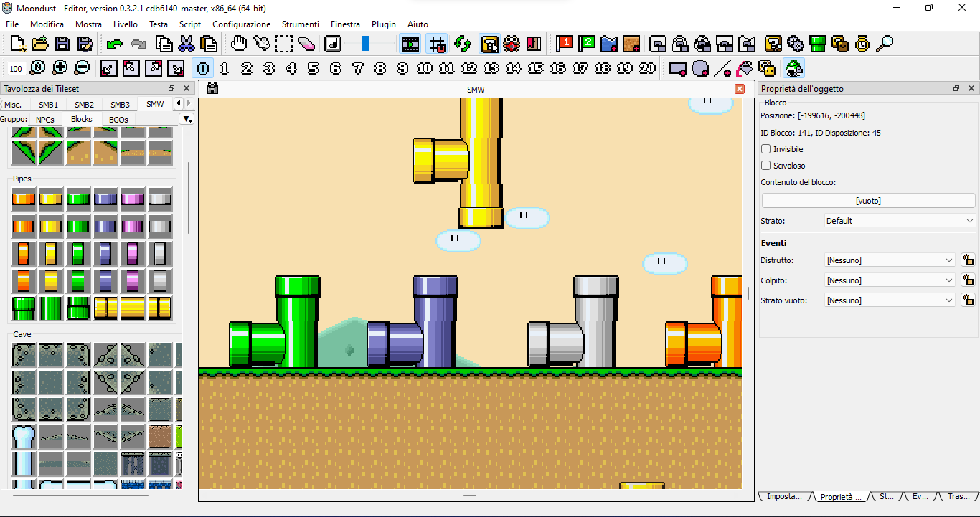Select the rectangle fill drawing tool
Image resolution: width=980 pixels, height=517 pixels.
click(x=678, y=68)
